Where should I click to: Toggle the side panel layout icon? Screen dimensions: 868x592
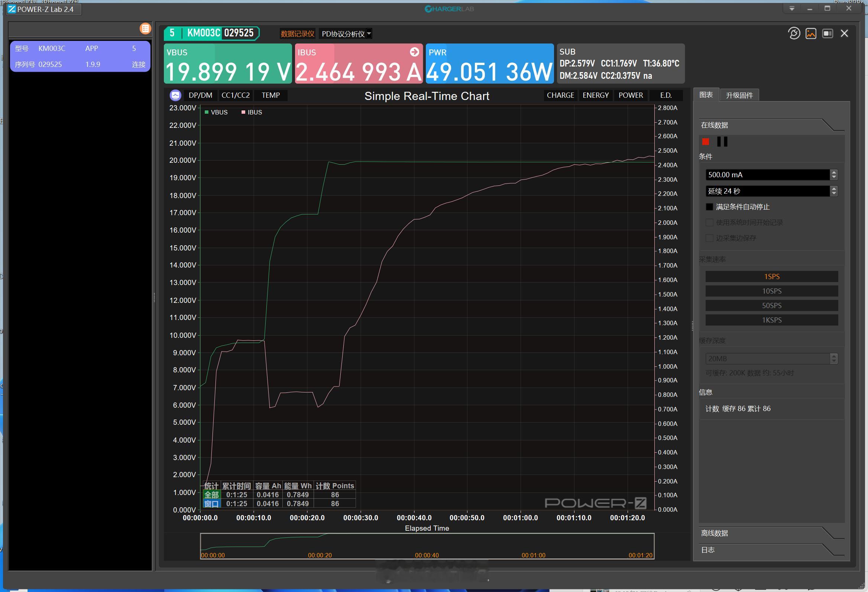click(827, 33)
